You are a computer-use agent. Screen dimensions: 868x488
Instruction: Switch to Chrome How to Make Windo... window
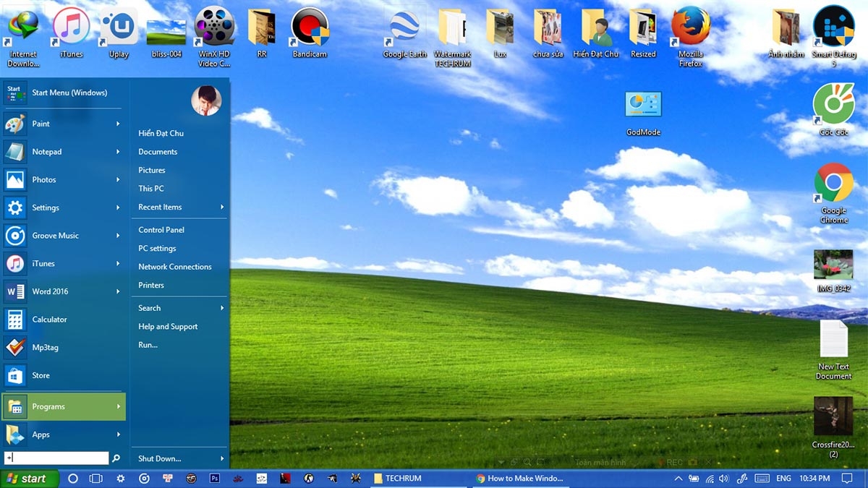tap(519, 479)
